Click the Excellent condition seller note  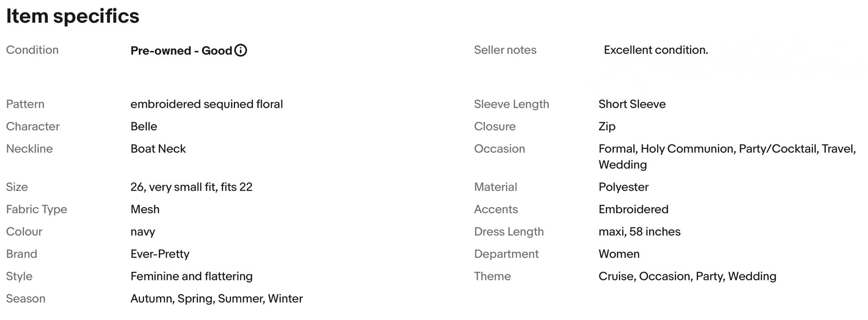tap(656, 50)
